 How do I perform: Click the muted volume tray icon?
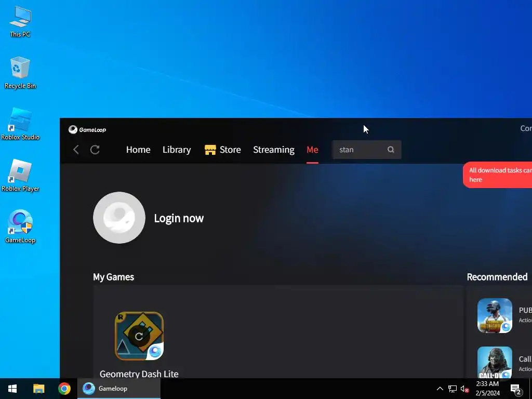point(464,389)
